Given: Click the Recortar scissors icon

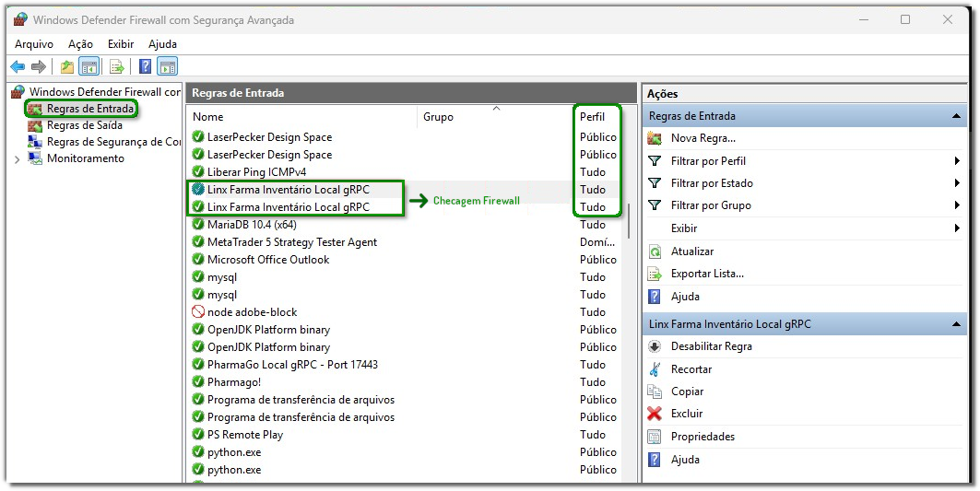Looking at the screenshot, I should coord(655,369).
